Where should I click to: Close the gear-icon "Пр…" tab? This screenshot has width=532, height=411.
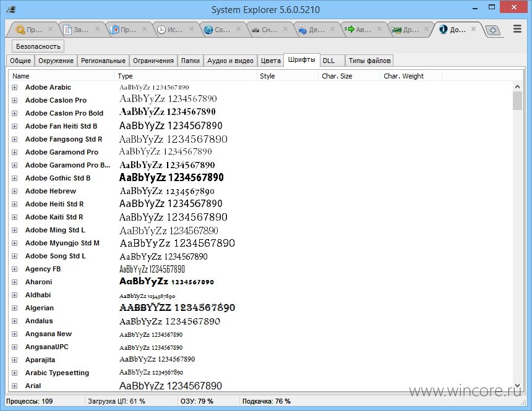tap(50, 29)
